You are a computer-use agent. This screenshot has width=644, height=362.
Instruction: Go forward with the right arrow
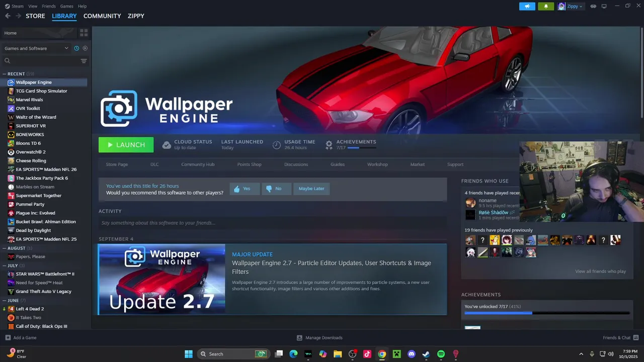pyautogui.click(x=18, y=16)
